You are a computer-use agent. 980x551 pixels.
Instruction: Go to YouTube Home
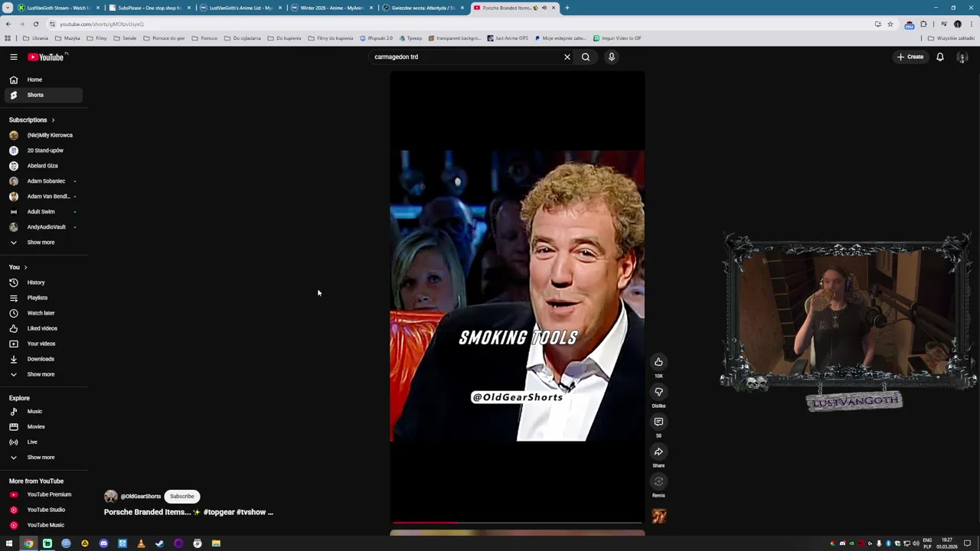coord(43,80)
